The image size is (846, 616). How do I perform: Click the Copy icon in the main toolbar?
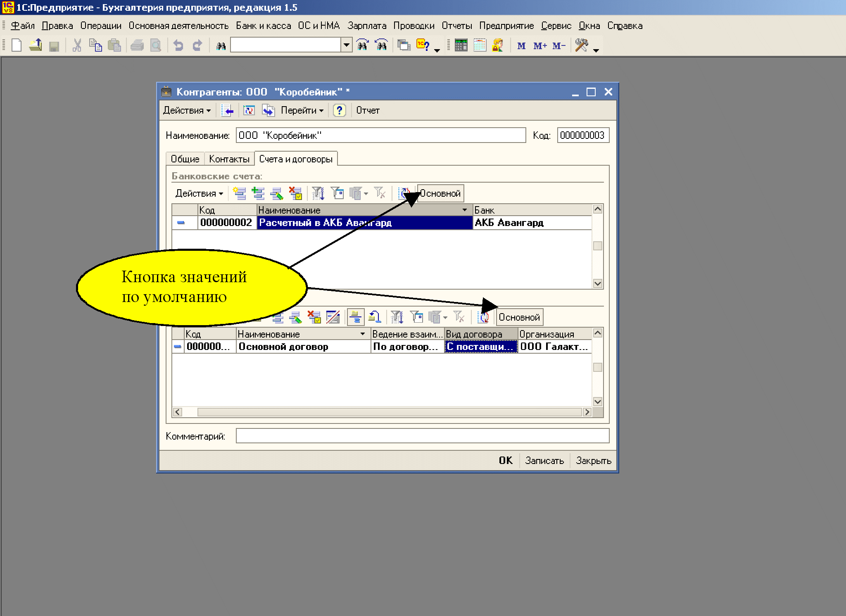coord(95,45)
